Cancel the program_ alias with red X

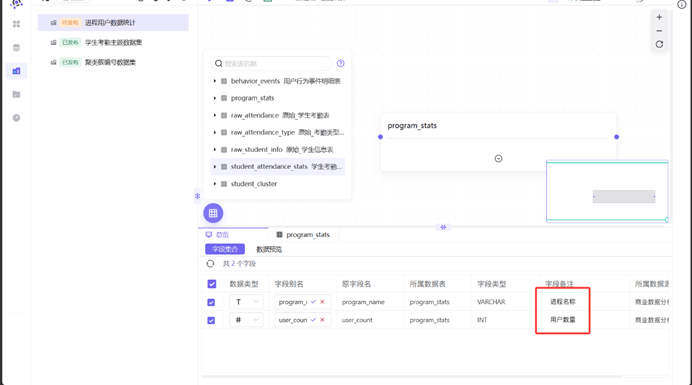(x=322, y=302)
